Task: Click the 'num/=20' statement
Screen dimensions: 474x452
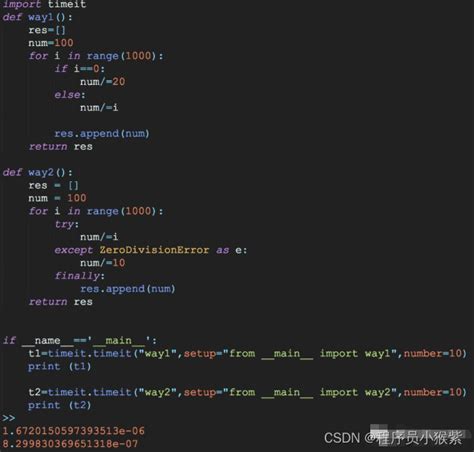Action: [102, 82]
